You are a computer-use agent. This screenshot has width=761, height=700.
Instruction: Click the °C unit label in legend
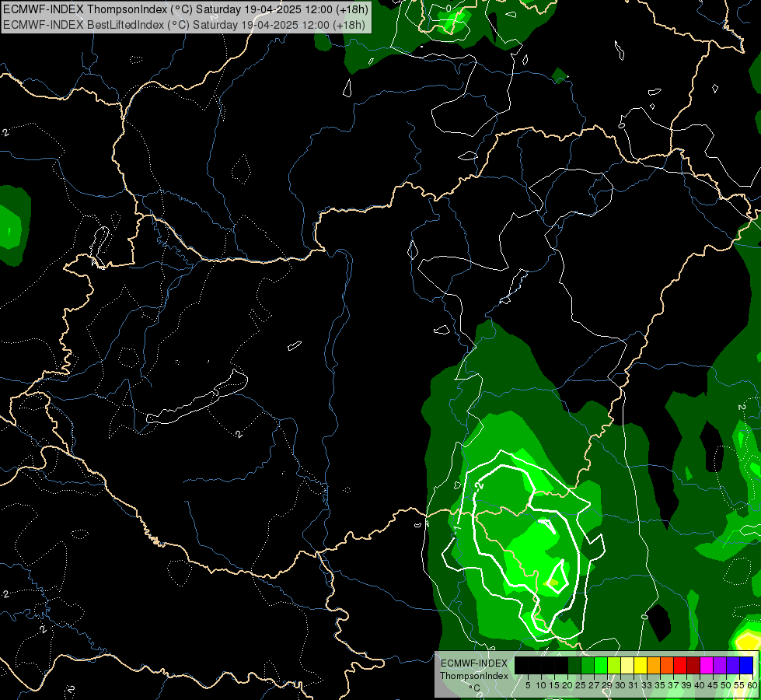point(475,688)
